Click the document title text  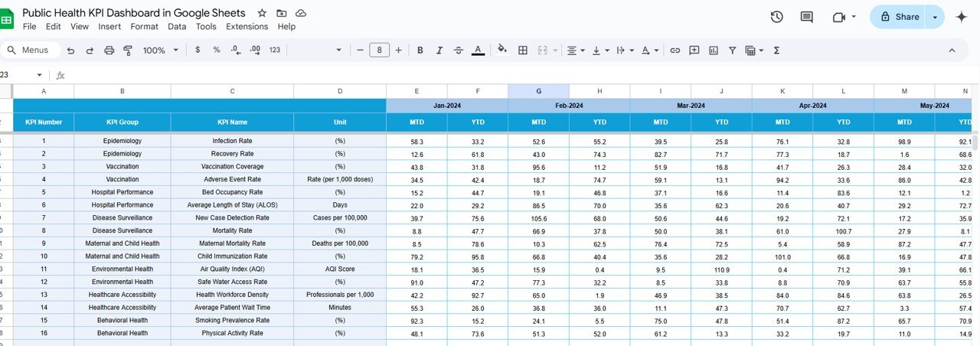pos(134,13)
